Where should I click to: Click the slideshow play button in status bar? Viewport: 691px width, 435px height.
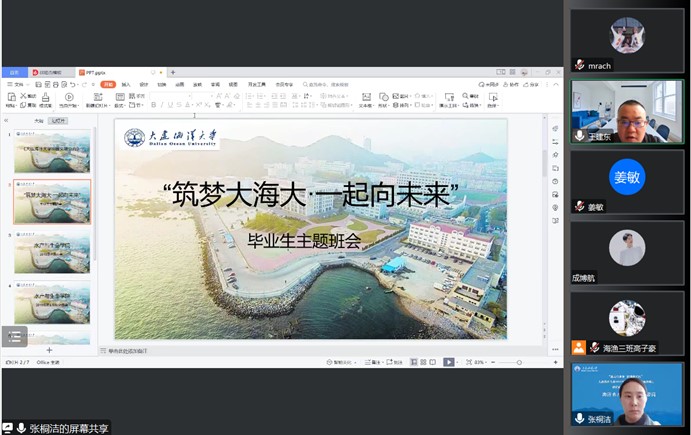449,362
